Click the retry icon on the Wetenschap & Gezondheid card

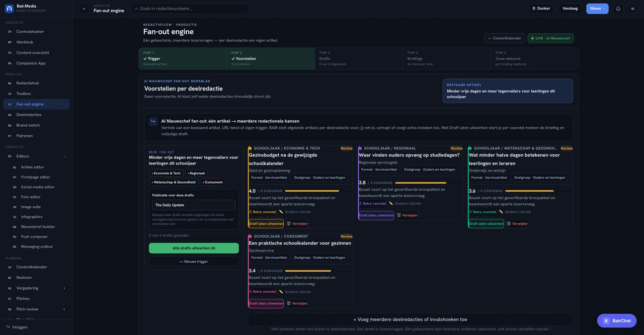(470, 212)
